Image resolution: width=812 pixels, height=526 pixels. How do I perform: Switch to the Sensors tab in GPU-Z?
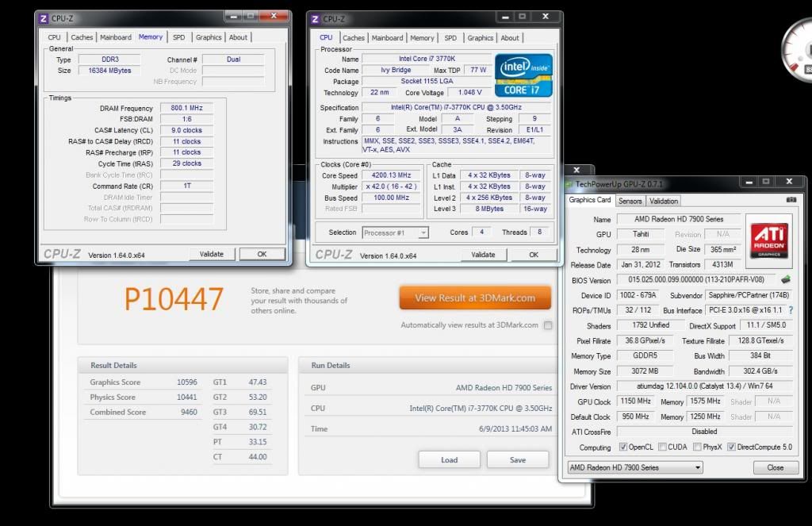pos(630,201)
